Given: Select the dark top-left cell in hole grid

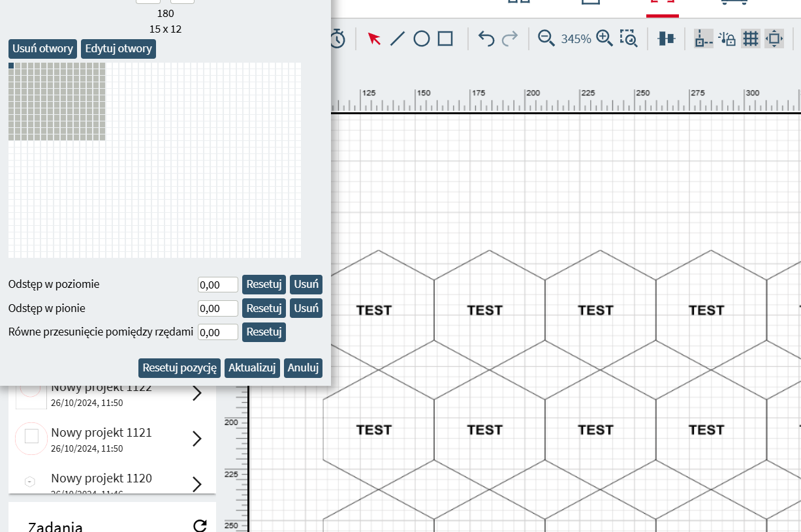Looking at the screenshot, I should point(11,65).
